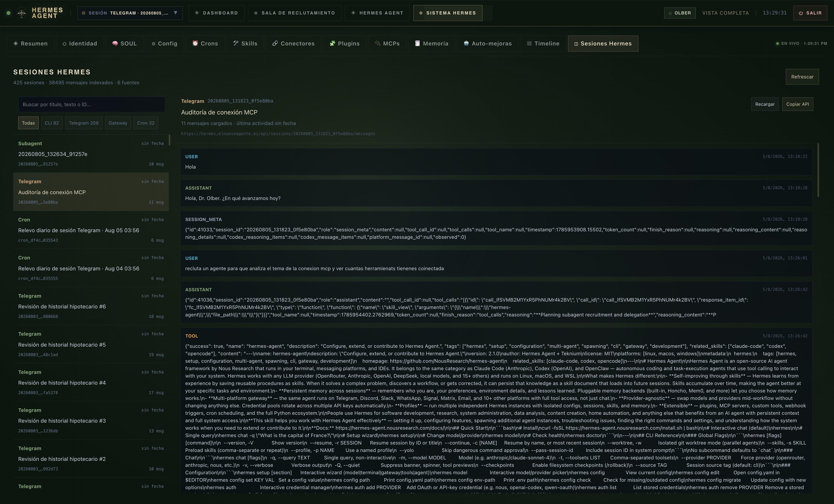Open Relevo diario session Aug 05 03:56
Image resolution: width=834 pixels, height=504 pixels.
91,230
